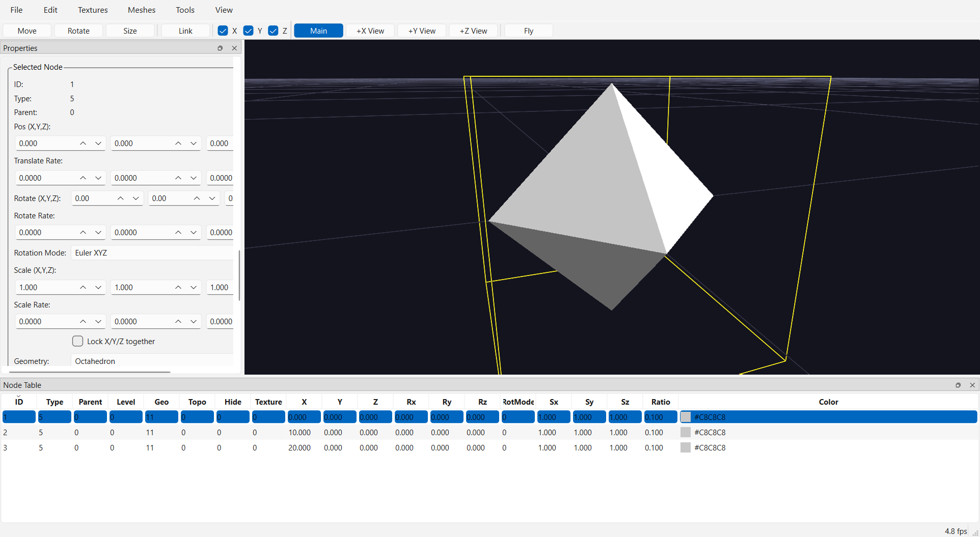
Task: Click the Scale Z input field
Action: point(220,287)
